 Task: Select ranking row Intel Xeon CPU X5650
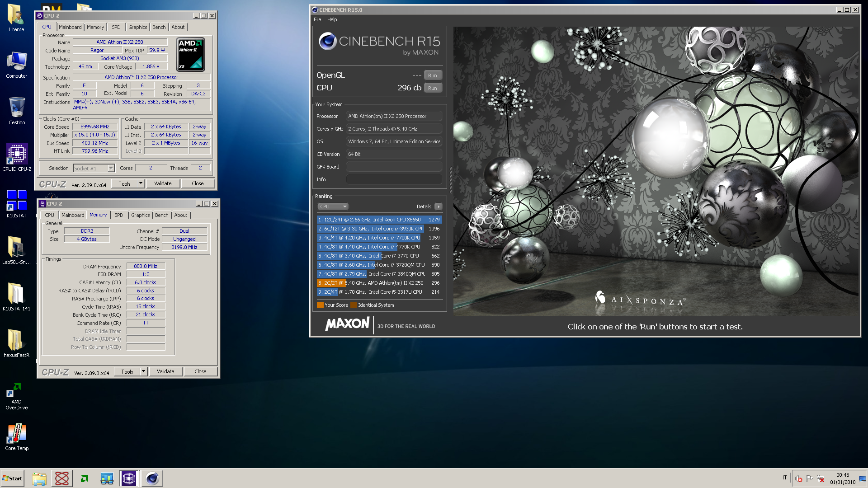tap(379, 220)
